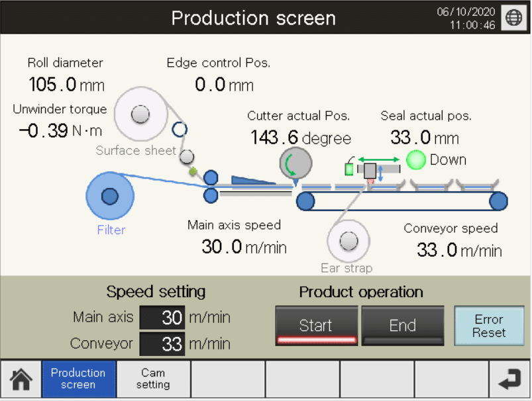Edit the Conveyor speed setting field

coord(162,344)
